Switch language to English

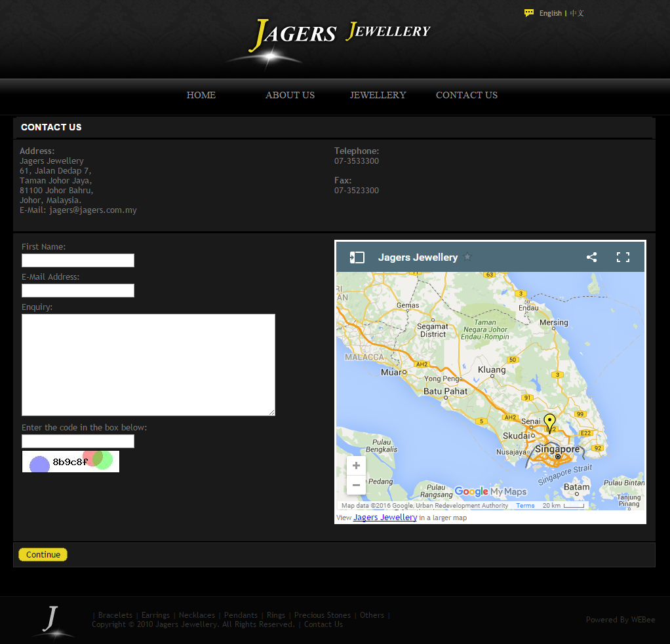click(x=551, y=13)
